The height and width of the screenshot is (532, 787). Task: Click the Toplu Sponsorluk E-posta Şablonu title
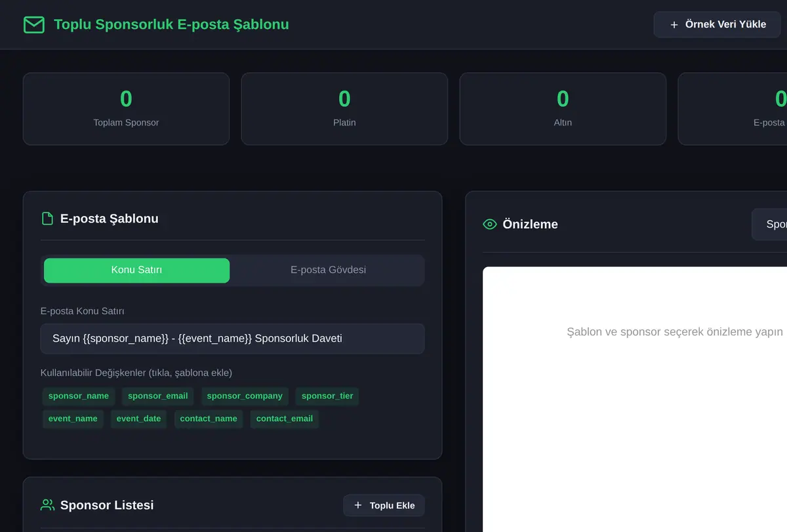(171, 25)
